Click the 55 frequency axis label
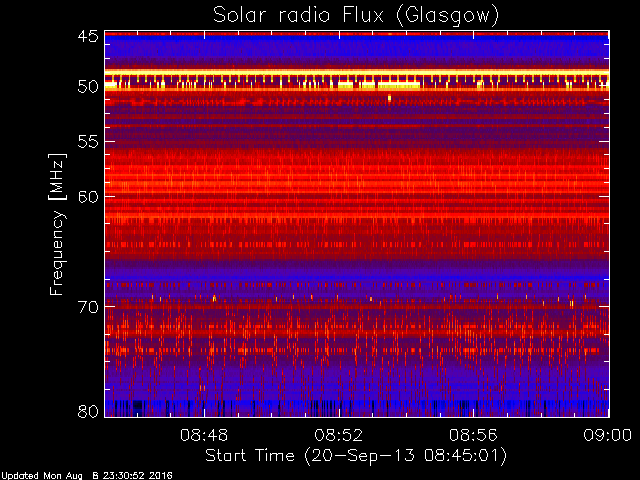Viewport: 640px width, 480px height. pyautogui.click(x=88, y=142)
